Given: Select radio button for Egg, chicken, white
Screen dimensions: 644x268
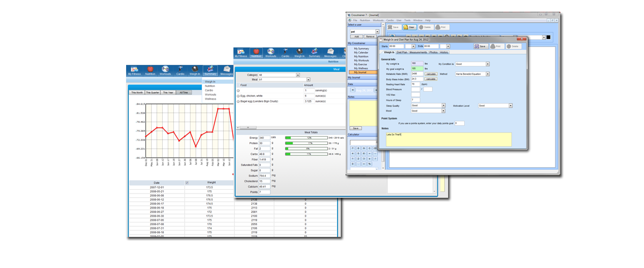Looking at the screenshot, I should point(238,96).
